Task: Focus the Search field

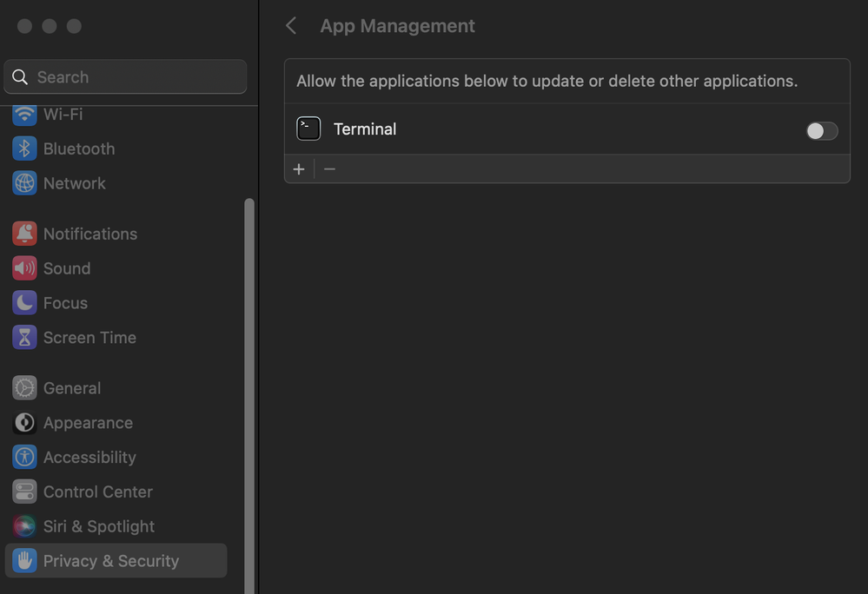Action: (125, 77)
